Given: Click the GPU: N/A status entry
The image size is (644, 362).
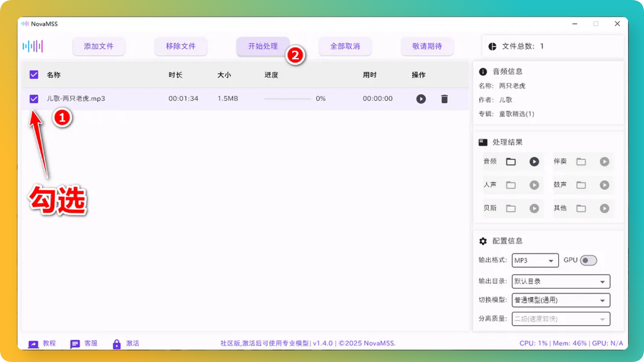Looking at the screenshot, I should click(x=607, y=343).
